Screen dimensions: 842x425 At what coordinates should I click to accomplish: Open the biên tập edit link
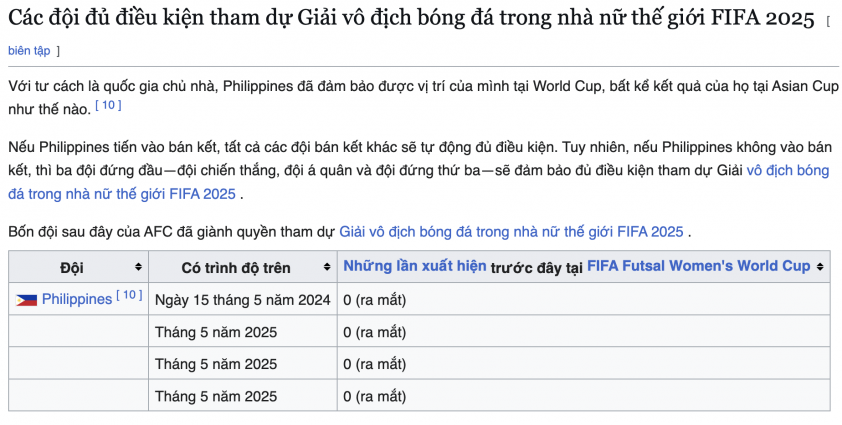(x=29, y=51)
